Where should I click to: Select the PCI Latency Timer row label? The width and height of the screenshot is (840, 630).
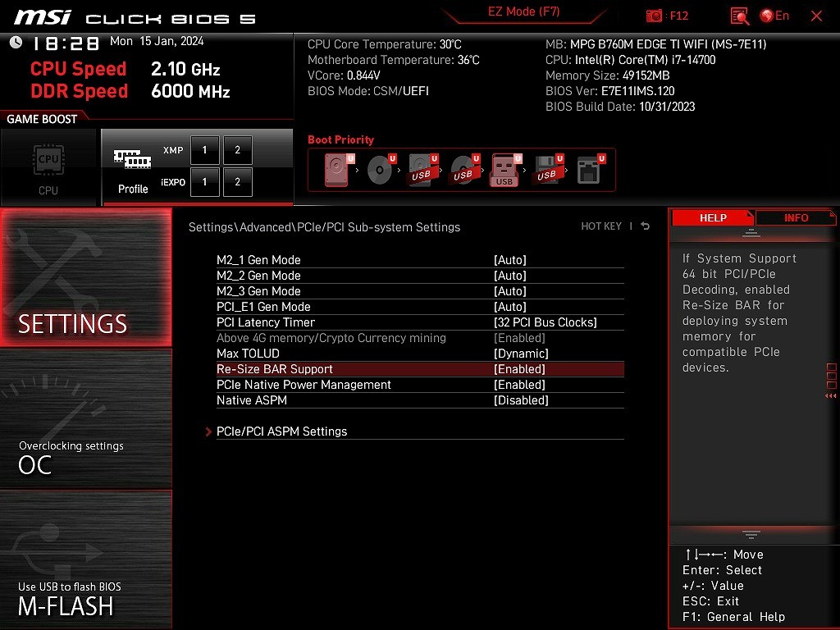point(265,322)
